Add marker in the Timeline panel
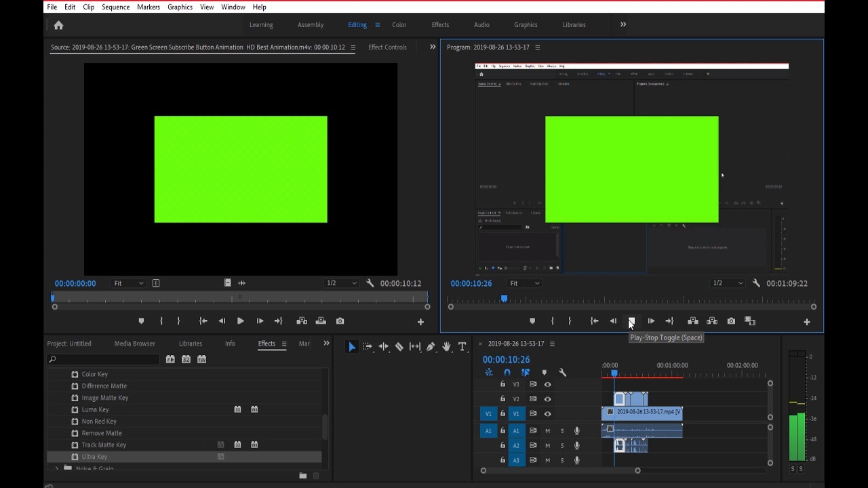The image size is (868, 488). point(544,372)
